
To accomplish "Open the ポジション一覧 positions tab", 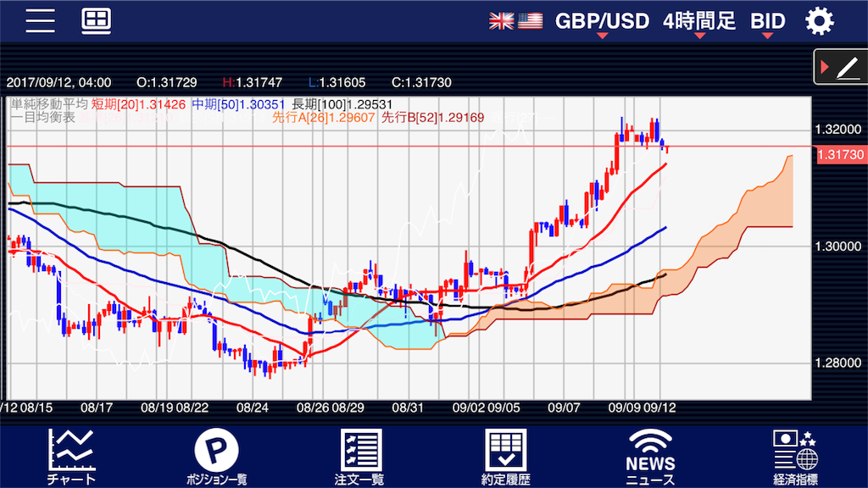I will point(216,457).
